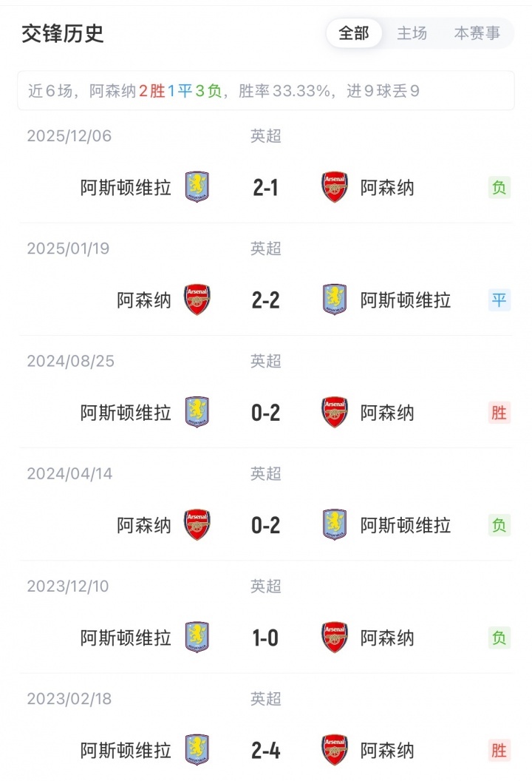Open the 2-1 score on 2025/12/06

click(x=265, y=188)
